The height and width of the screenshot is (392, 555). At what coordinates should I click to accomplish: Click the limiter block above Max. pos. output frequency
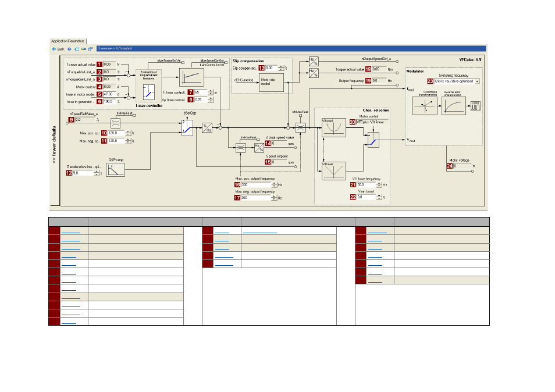click(x=240, y=148)
